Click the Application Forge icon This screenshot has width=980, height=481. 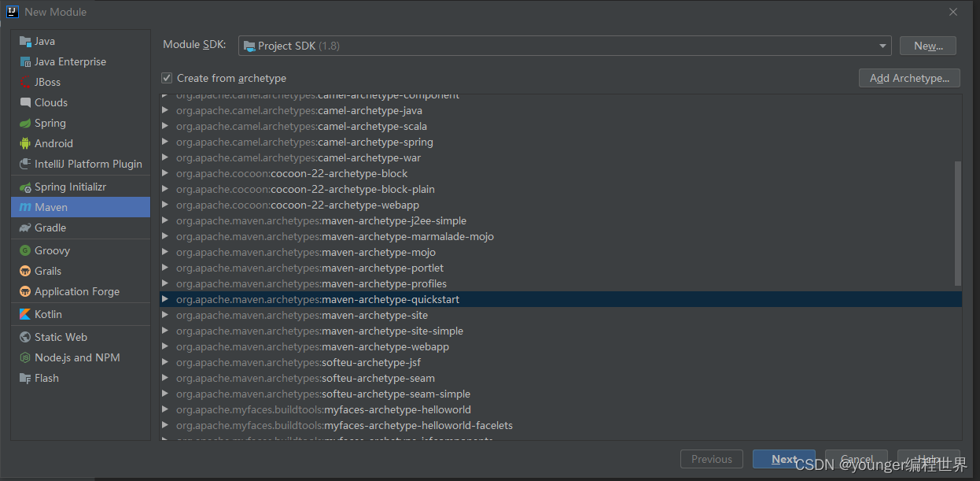coord(25,291)
